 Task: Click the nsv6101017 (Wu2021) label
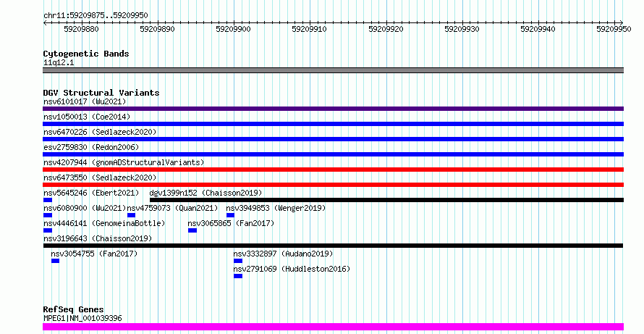point(85,101)
